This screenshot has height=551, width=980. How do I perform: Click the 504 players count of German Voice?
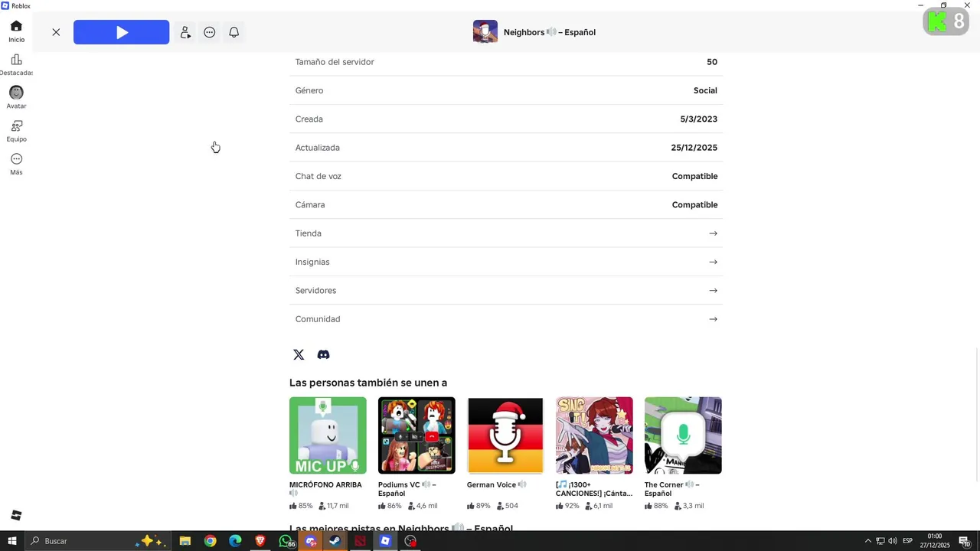[508, 506]
